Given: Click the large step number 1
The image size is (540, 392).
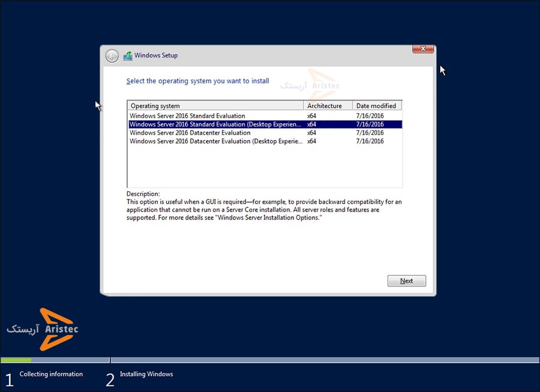Looking at the screenshot, I should tap(9, 379).
